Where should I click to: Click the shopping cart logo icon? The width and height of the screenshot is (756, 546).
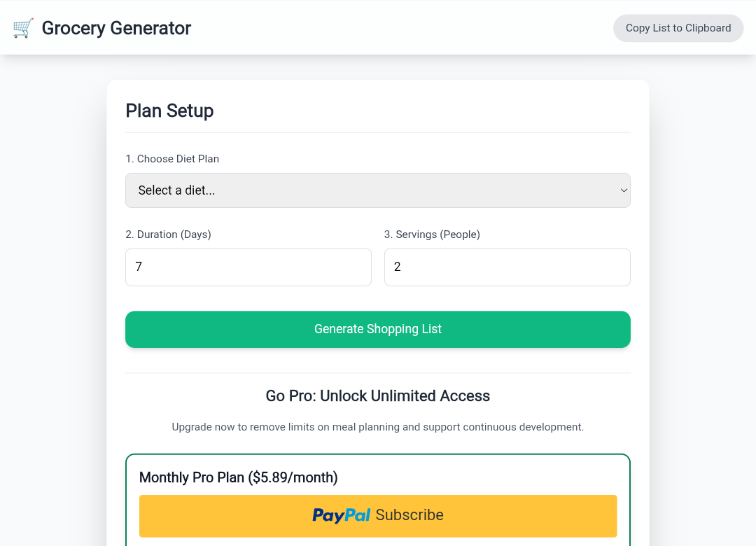[x=23, y=28]
